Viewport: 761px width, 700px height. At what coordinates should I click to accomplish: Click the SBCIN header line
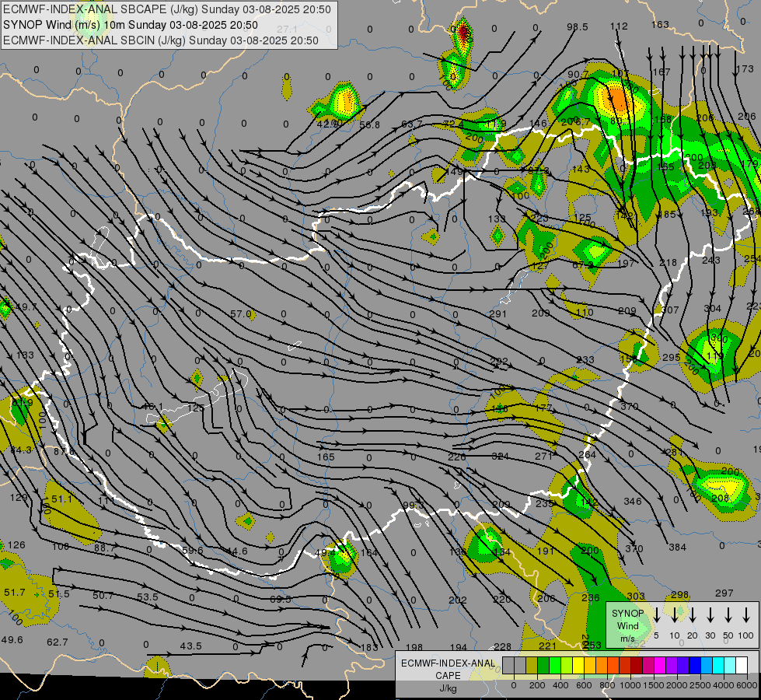click(161, 40)
